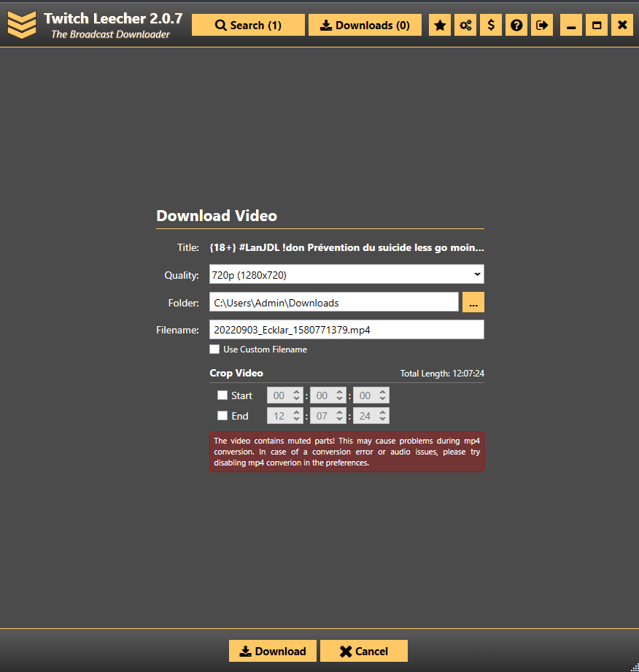Decrease the Start hours stepper

pos(297,399)
